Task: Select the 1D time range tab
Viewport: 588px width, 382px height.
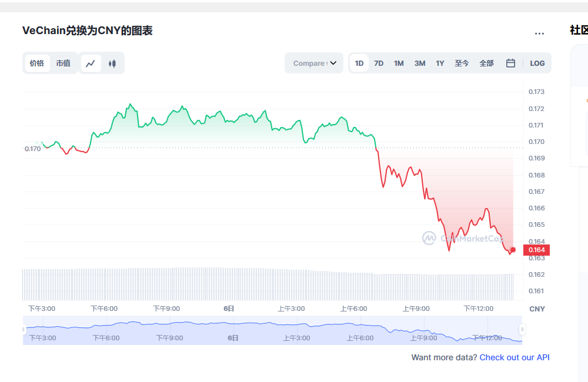Action: pos(359,63)
